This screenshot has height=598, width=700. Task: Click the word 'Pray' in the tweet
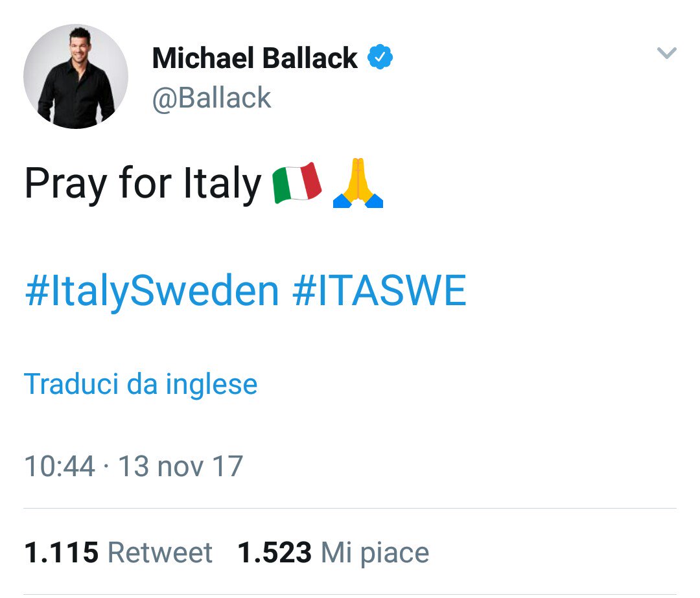[66, 185]
